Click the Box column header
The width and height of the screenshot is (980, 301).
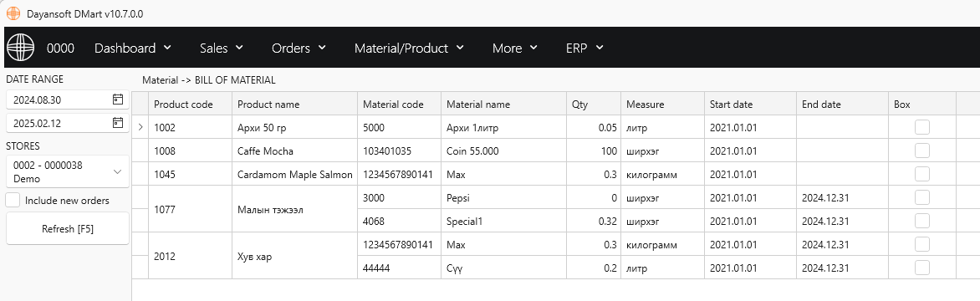[x=922, y=105]
